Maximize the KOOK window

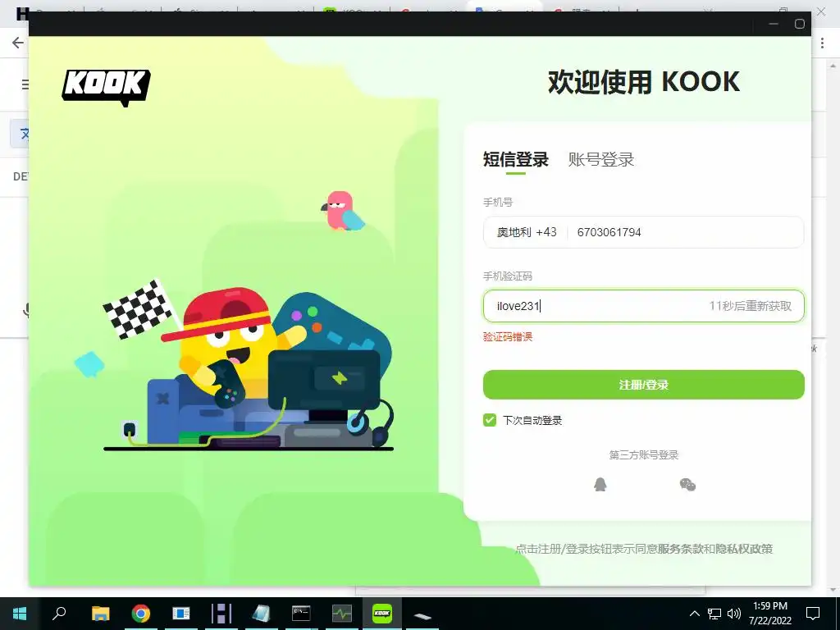[x=799, y=24]
